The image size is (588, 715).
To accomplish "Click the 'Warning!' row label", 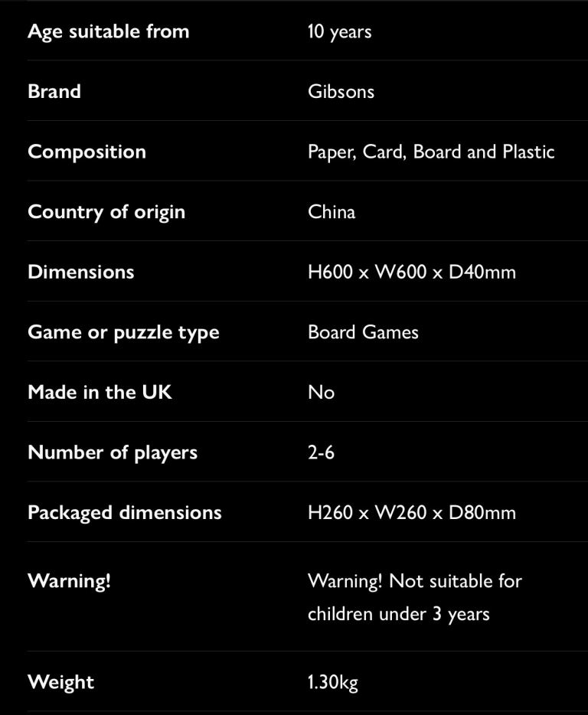I will tap(69, 581).
